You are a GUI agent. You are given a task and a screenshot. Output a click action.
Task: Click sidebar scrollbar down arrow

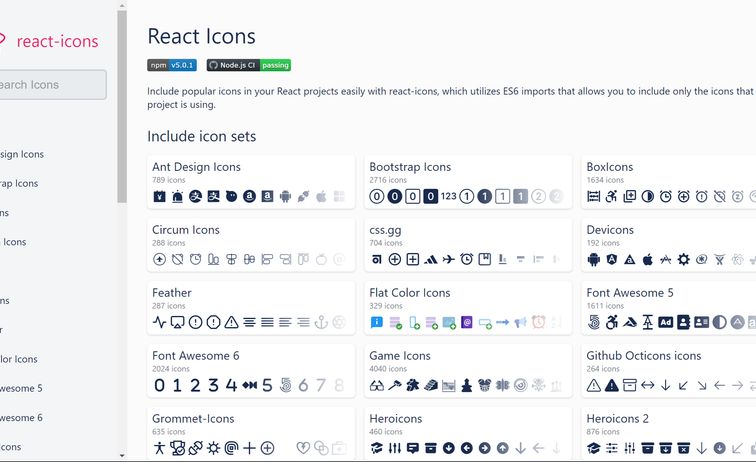(x=122, y=455)
